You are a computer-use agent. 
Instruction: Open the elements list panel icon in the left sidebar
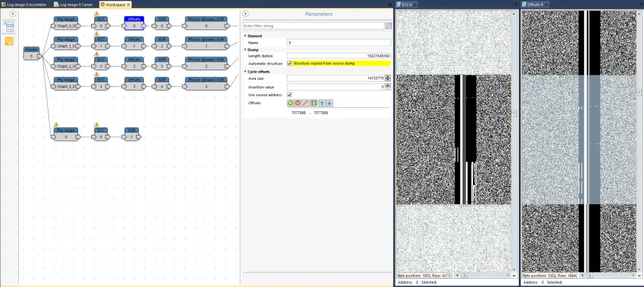pyautogui.click(x=9, y=26)
